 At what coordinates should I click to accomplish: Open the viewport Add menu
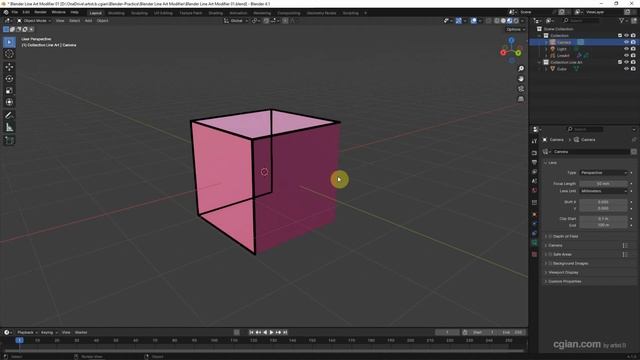click(x=88, y=20)
